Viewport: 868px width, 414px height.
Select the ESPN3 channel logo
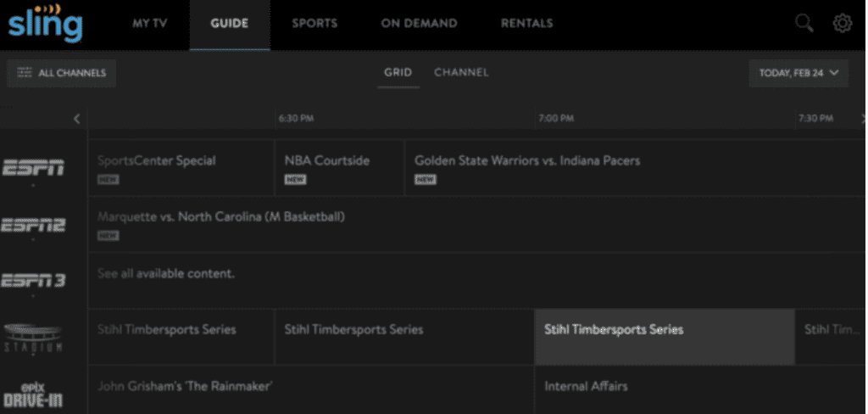(x=33, y=281)
